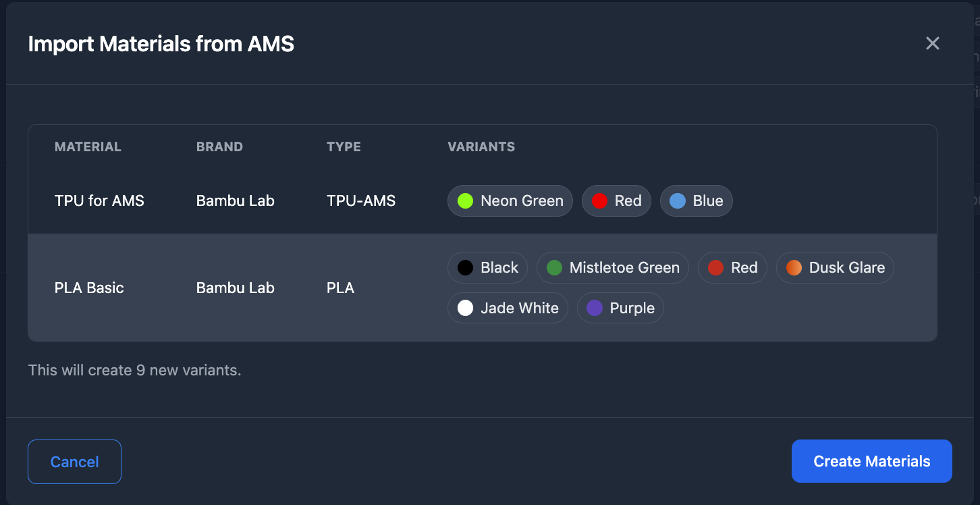The height and width of the screenshot is (505, 980).
Task: Click the BRAND column header
Action: point(219,147)
